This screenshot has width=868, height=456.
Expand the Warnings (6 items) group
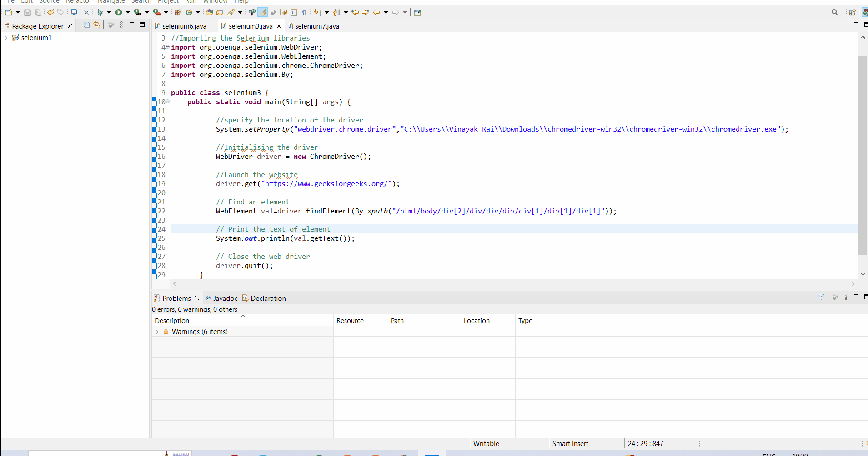tap(157, 332)
